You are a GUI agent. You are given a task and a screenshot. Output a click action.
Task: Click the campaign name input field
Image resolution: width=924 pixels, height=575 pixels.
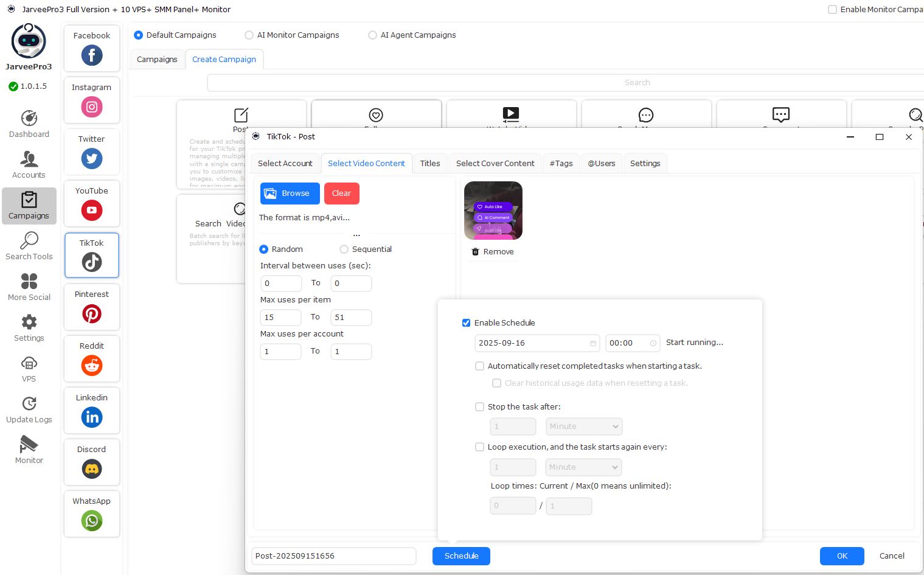pyautogui.click(x=333, y=556)
